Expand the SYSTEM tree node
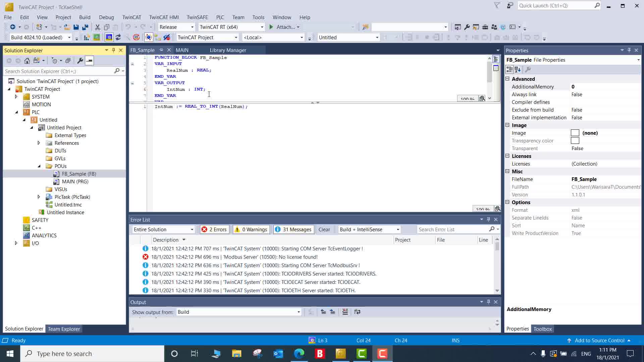The image size is (644, 362). tap(16, 97)
